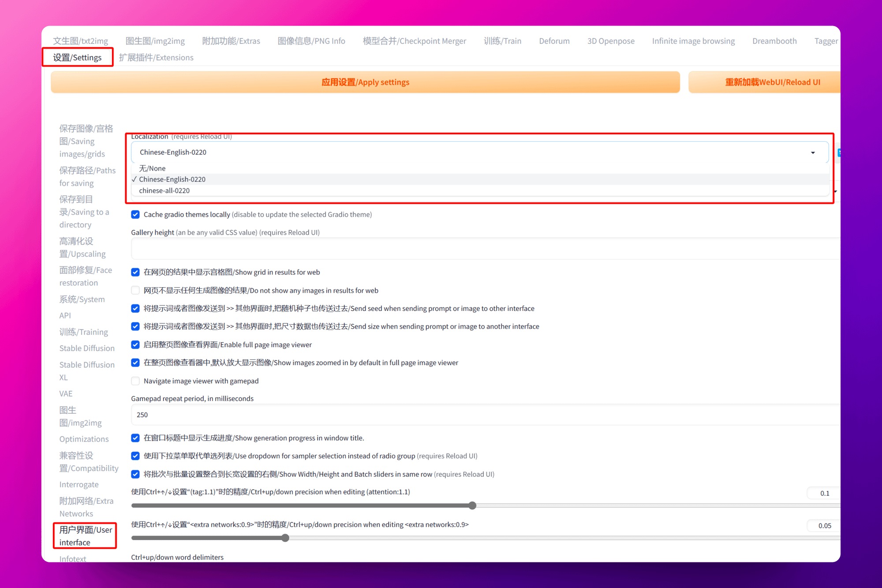This screenshot has height=588, width=882.
Task: Choose the 无/None localization option
Action: coord(152,168)
